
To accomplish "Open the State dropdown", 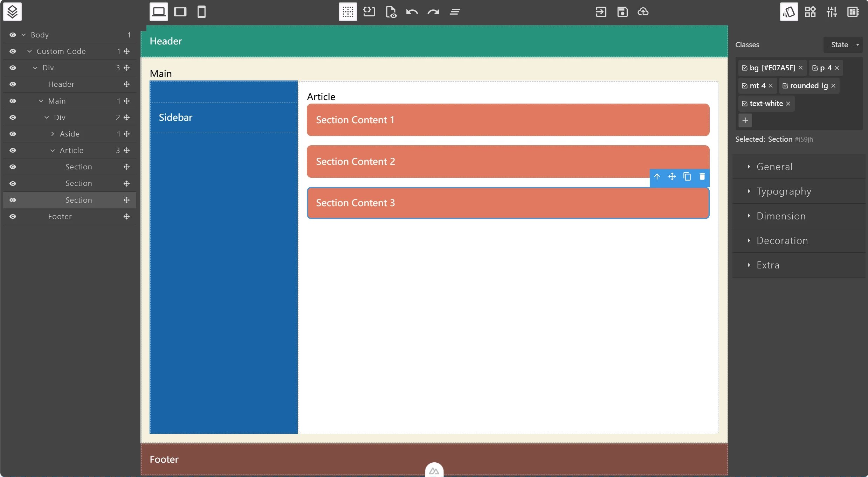I will (x=843, y=45).
